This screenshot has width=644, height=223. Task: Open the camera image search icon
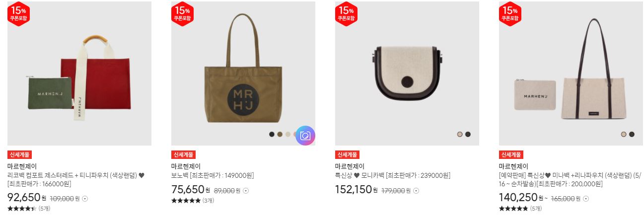[x=305, y=135]
